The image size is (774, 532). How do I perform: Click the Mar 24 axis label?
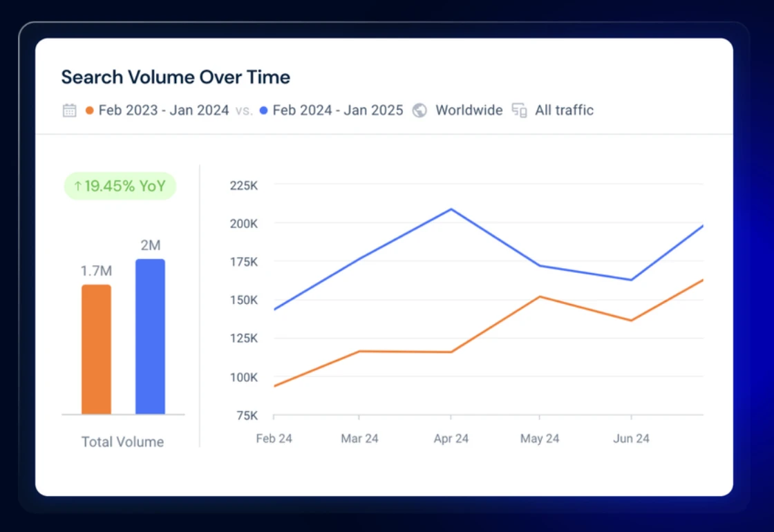coord(359,438)
